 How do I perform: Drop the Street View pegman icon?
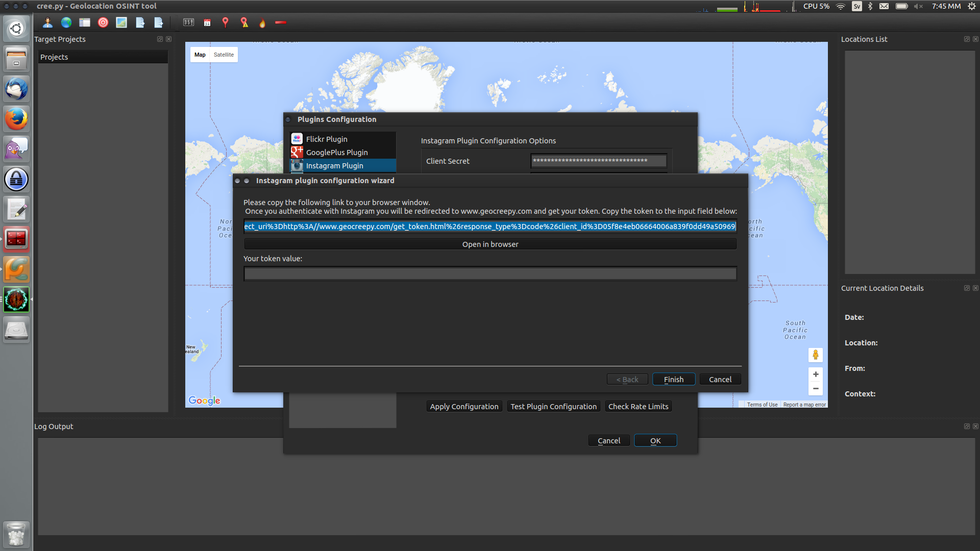tap(816, 355)
